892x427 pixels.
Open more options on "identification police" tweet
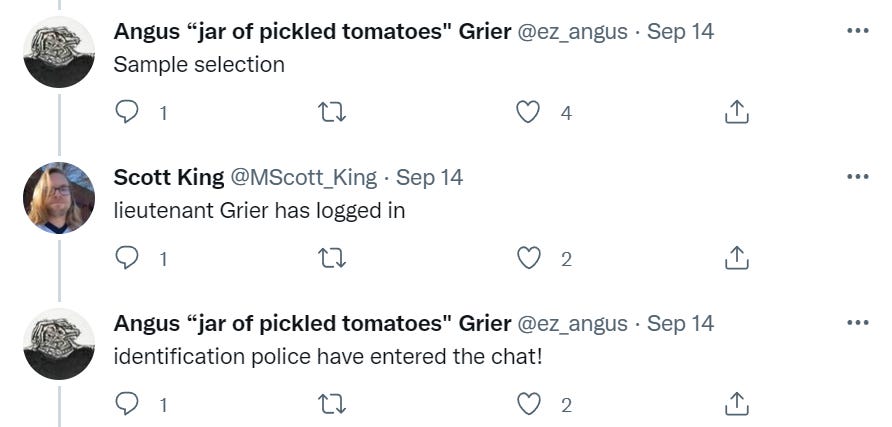[x=857, y=323]
